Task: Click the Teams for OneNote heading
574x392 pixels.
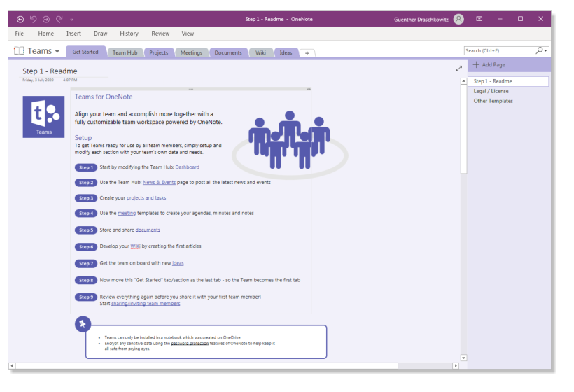Action: [104, 97]
